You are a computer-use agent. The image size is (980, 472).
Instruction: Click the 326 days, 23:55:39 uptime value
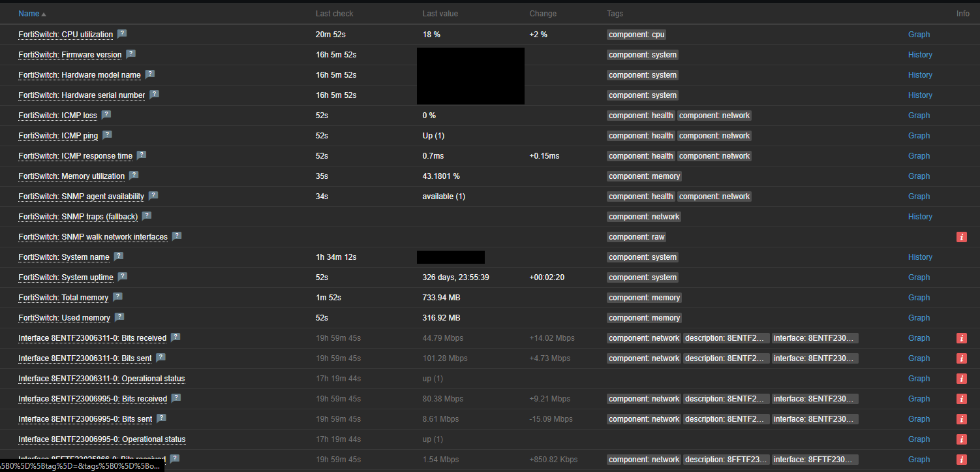point(456,277)
